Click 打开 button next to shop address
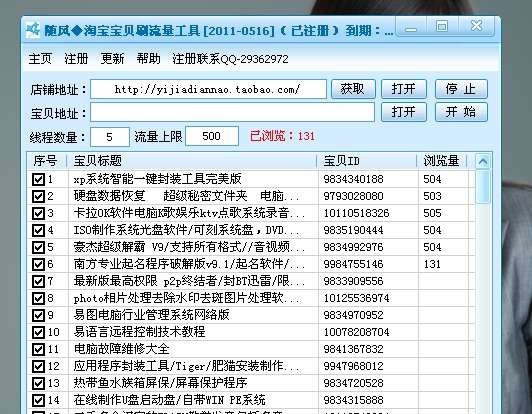532x414 pixels. [404, 89]
